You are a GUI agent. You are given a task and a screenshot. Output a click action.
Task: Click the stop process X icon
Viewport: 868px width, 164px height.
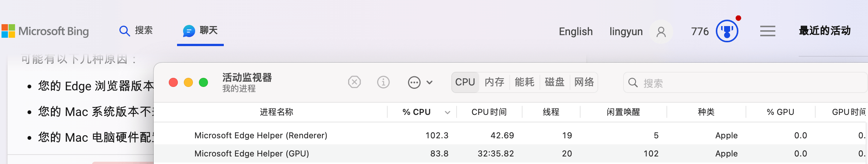pyautogui.click(x=355, y=82)
